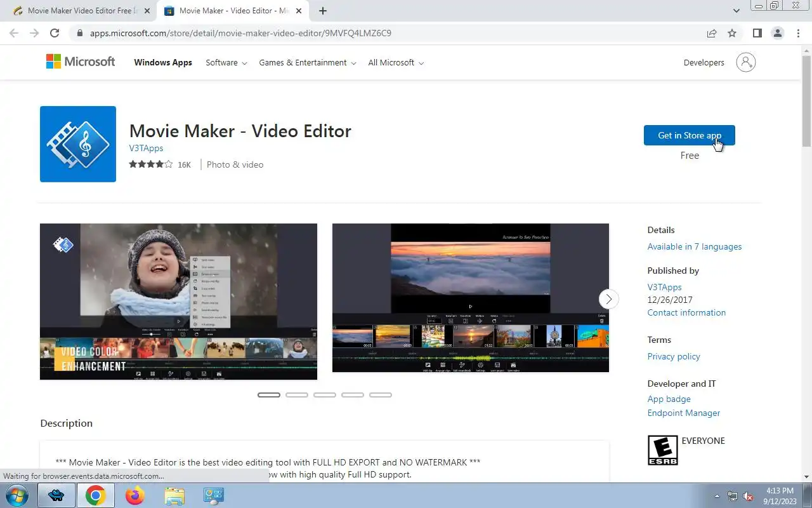
Task: Open Firefox from the taskbar
Action: coord(134,495)
